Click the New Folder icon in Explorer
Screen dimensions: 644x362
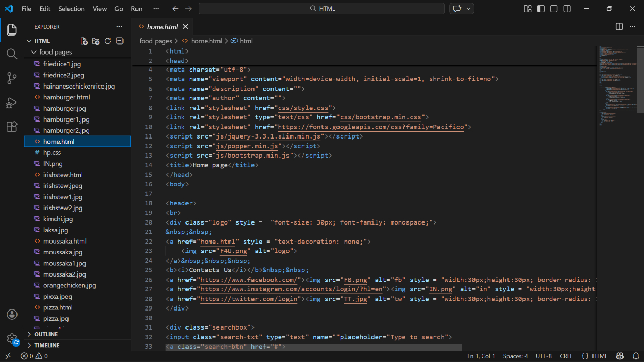(x=96, y=41)
